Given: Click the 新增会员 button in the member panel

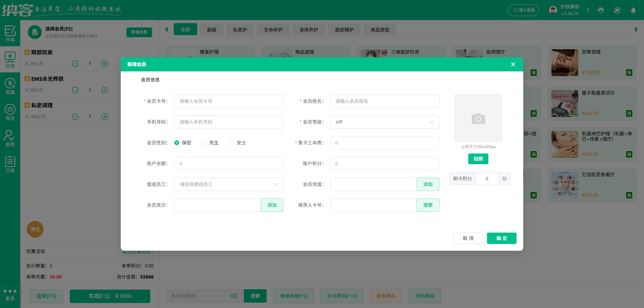Looking at the screenshot, I should tap(139, 32).
